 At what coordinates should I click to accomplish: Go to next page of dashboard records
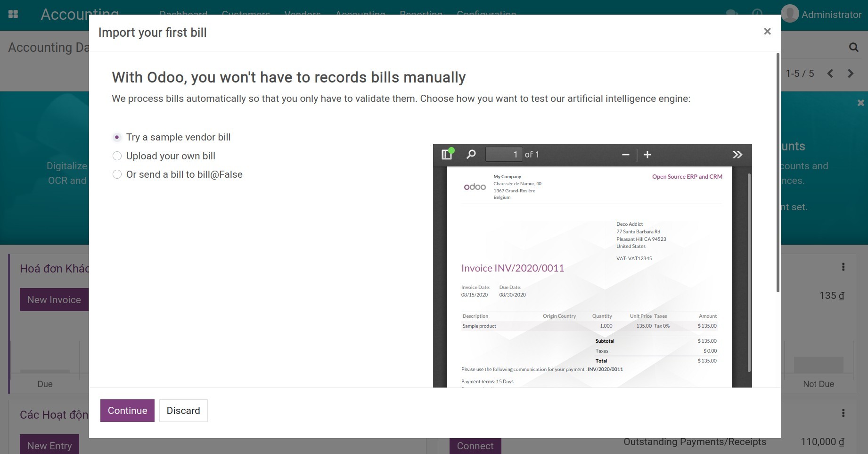[851, 74]
